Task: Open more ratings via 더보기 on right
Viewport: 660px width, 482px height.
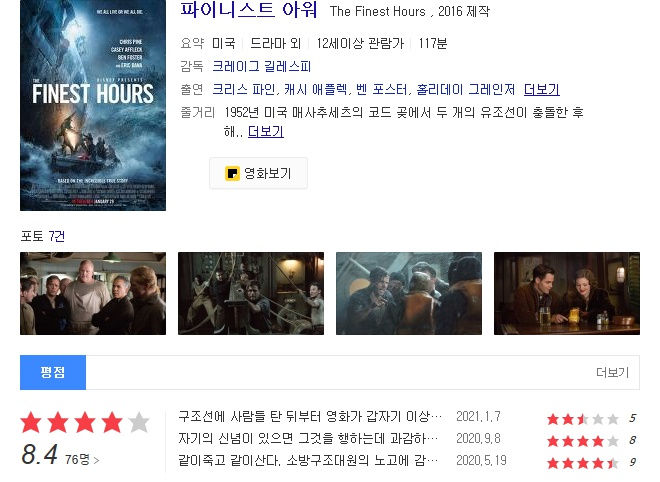Action: pos(612,373)
